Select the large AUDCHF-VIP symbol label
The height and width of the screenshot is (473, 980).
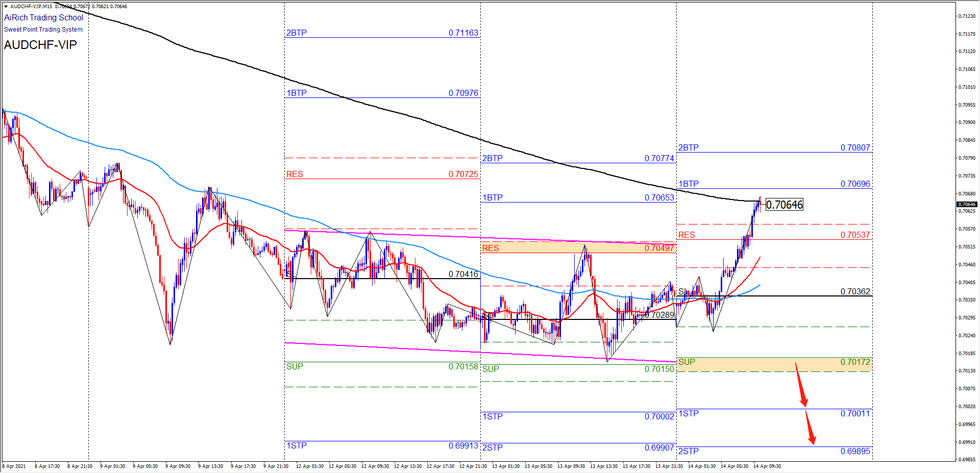pyautogui.click(x=40, y=45)
